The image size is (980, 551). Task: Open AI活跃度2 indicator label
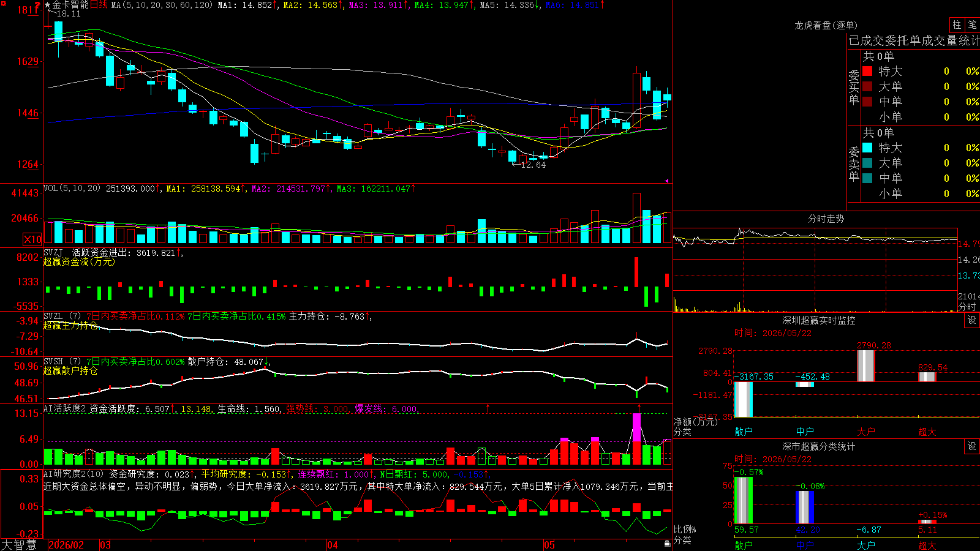pyautogui.click(x=65, y=409)
